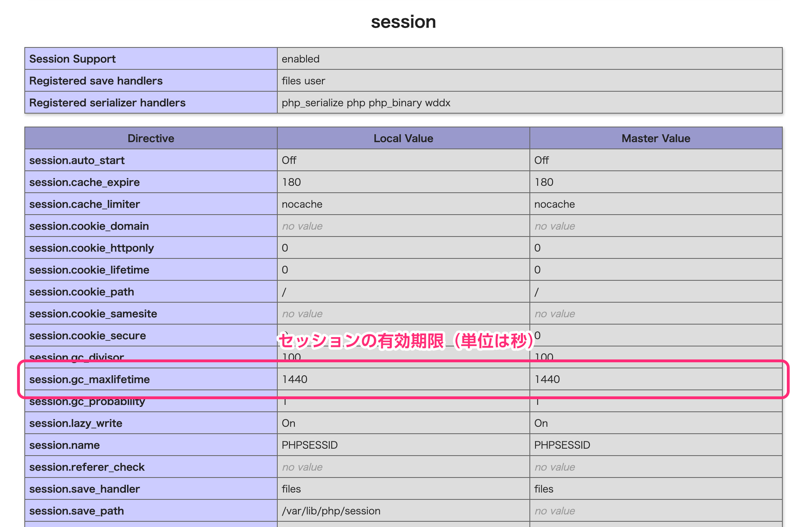Viewport: 812px width, 527px height.
Task: Select the session.gc_maxlifetime directive
Action: (x=89, y=379)
